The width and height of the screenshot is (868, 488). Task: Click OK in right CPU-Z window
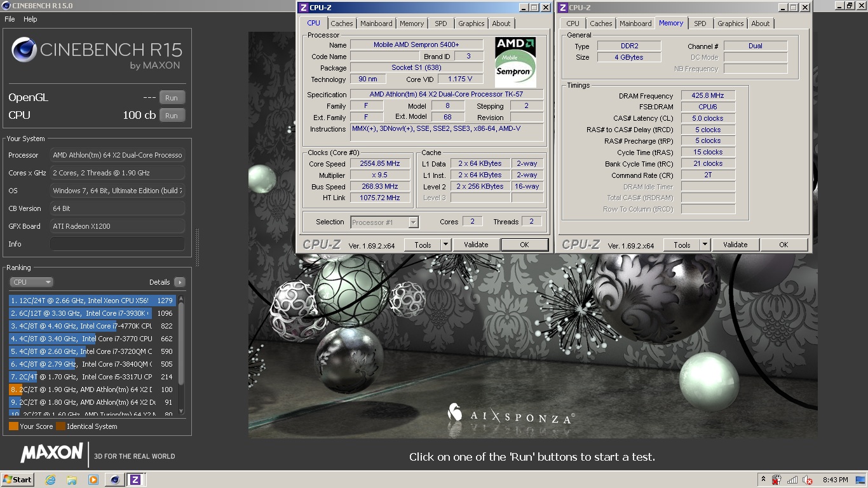click(x=783, y=245)
